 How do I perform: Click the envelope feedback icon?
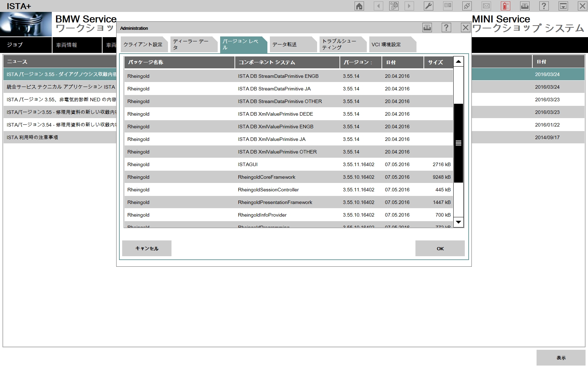pyautogui.click(x=486, y=6)
